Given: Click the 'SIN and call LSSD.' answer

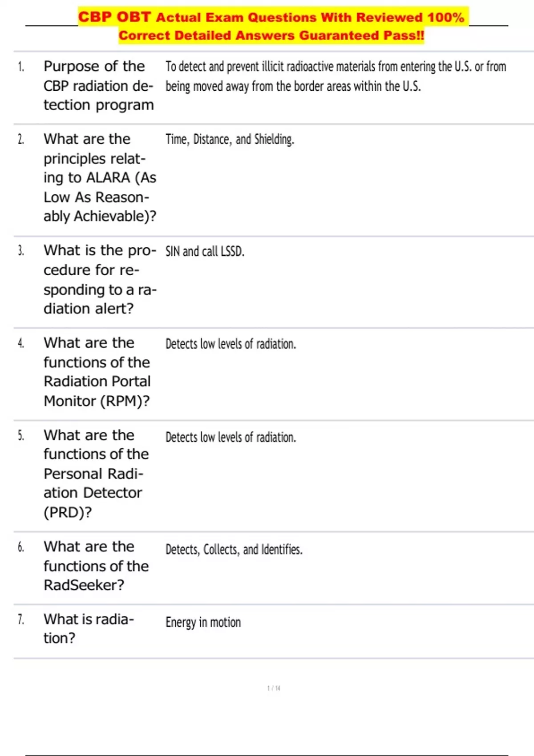Looking at the screenshot, I should pyautogui.click(x=205, y=252).
